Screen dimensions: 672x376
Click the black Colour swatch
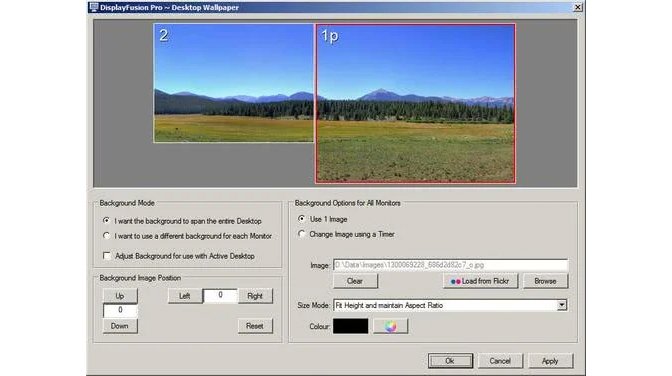coord(350,326)
